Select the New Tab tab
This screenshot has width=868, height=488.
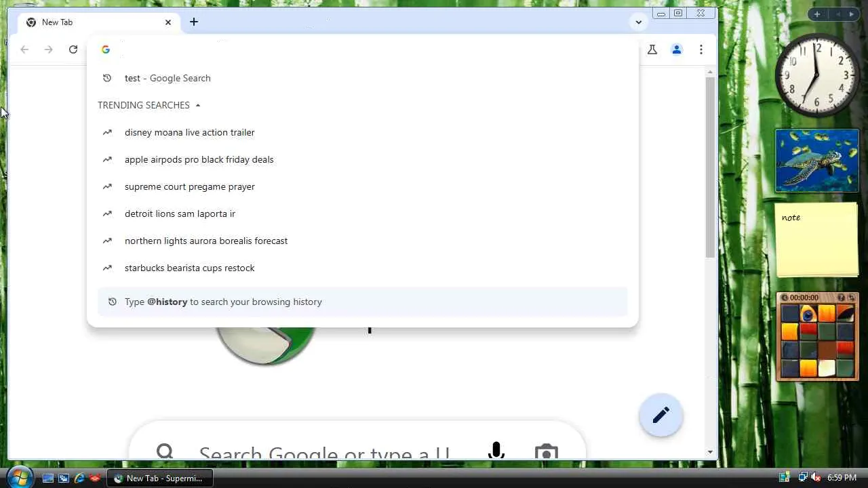click(99, 22)
